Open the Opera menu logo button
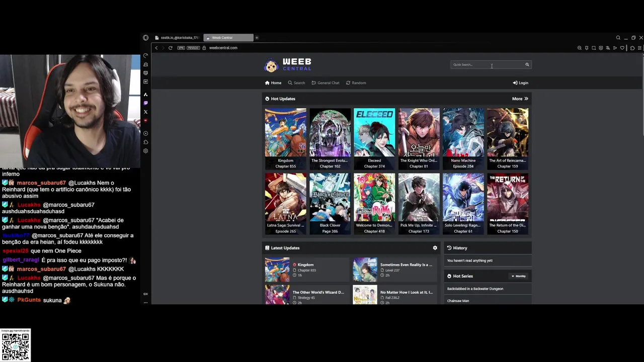This screenshot has height=362, width=644. 145,38
